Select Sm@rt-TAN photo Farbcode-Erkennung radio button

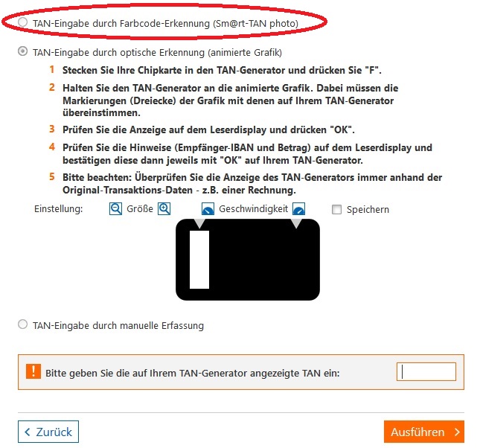pyautogui.click(x=22, y=22)
